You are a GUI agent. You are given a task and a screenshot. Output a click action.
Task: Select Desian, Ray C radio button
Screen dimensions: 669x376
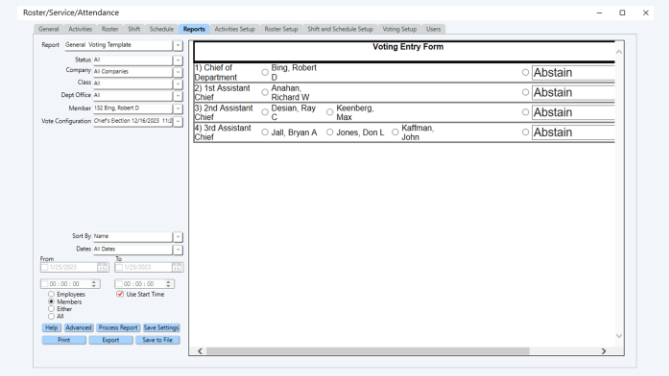[265, 112]
